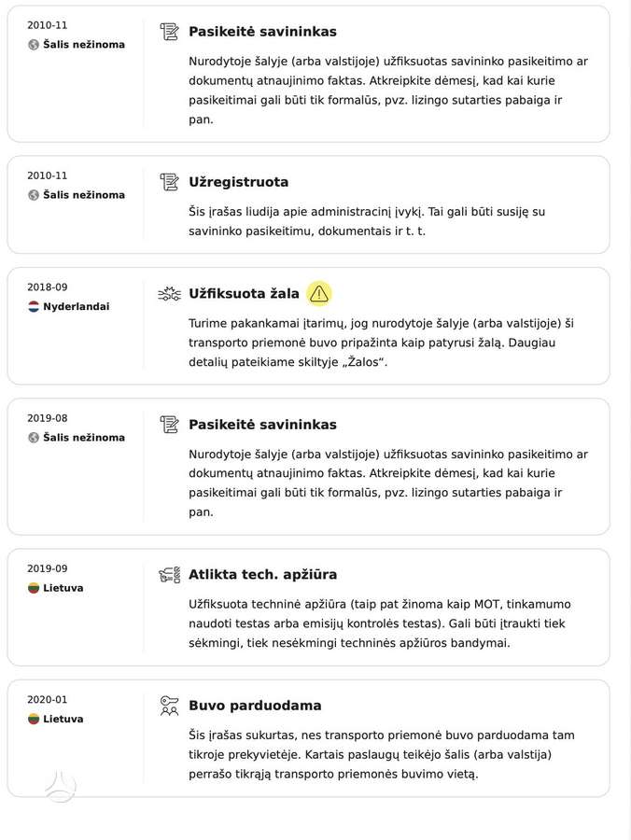
Task: Click the key and people icon by Buvo parduodama
Action: (169, 707)
